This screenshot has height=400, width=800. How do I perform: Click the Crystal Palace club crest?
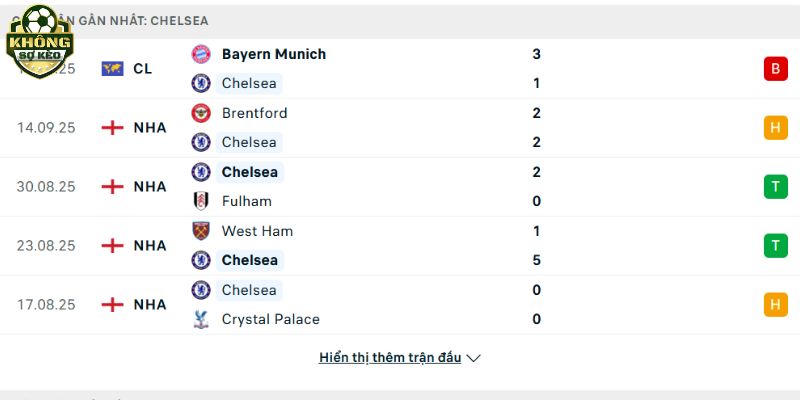[201, 319]
